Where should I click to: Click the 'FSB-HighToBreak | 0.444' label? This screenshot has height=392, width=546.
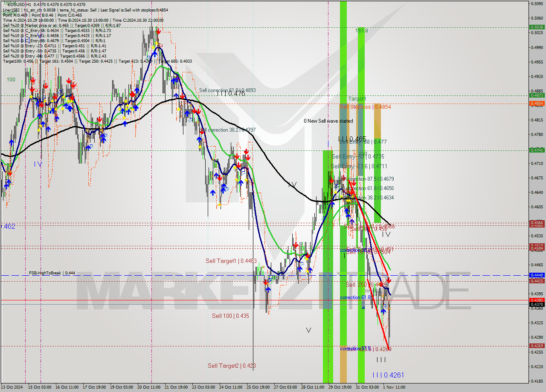click(x=52, y=273)
